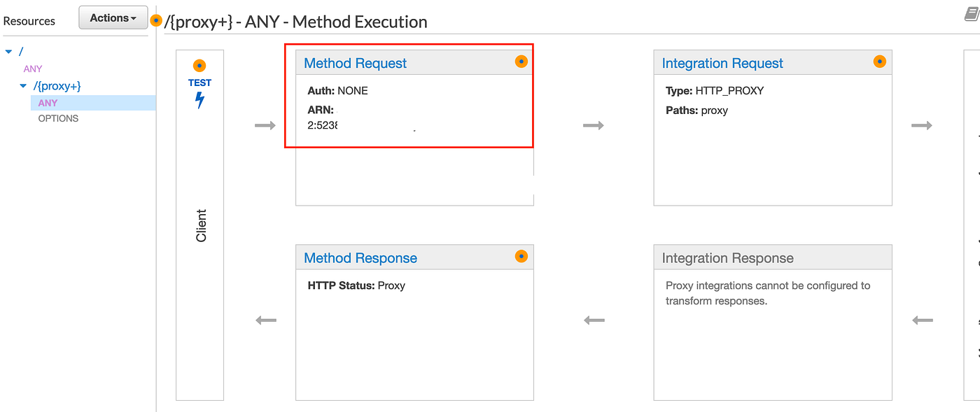Click the Resources panel heading
The image size is (980, 412).
(x=29, y=21)
